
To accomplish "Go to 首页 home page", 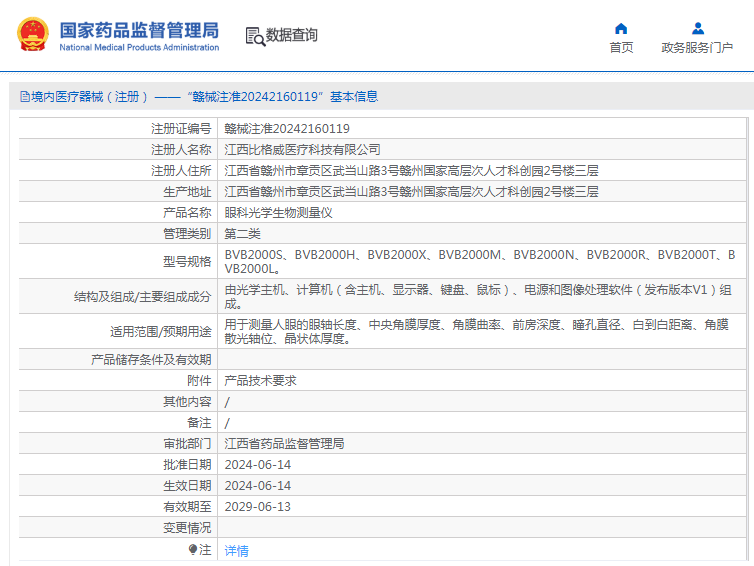I will (621, 48).
